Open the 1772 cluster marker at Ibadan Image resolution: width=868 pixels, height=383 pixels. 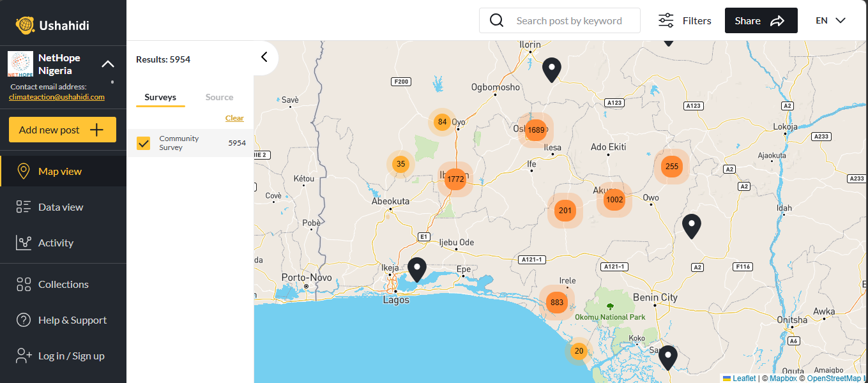[x=455, y=179]
